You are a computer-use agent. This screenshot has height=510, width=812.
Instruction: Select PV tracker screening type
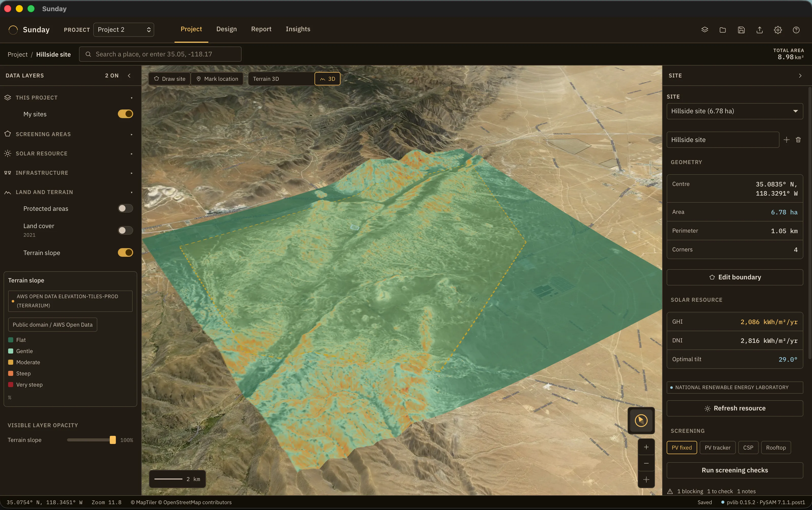tap(717, 448)
